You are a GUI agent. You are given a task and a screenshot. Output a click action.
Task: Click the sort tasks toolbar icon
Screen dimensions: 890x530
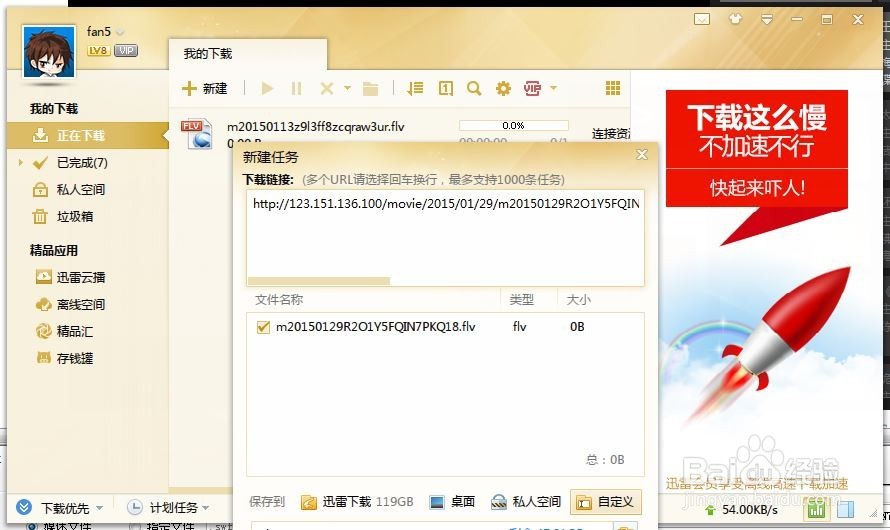point(415,89)
